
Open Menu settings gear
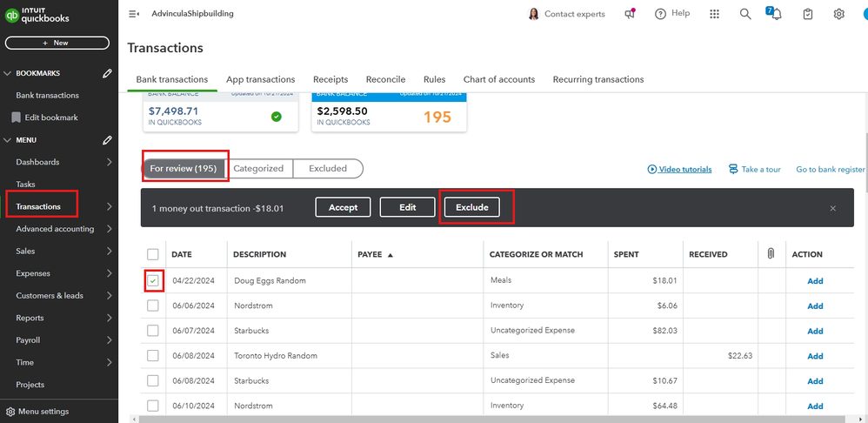point(10,412)
